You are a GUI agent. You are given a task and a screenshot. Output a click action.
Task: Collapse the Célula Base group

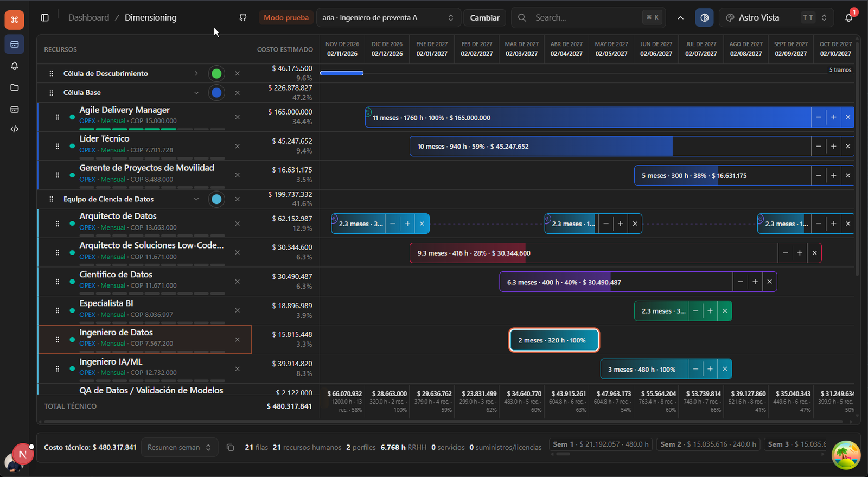196,93
